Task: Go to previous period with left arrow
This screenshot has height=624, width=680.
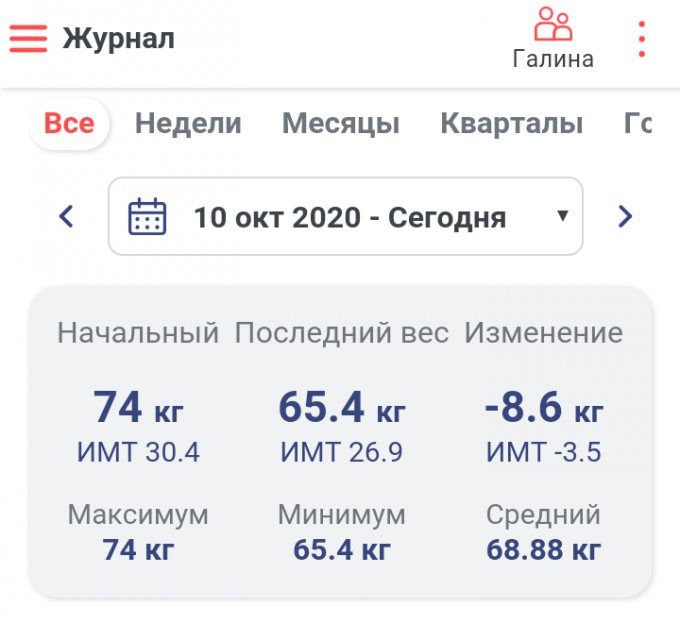Action: click(x=67, y=216)
